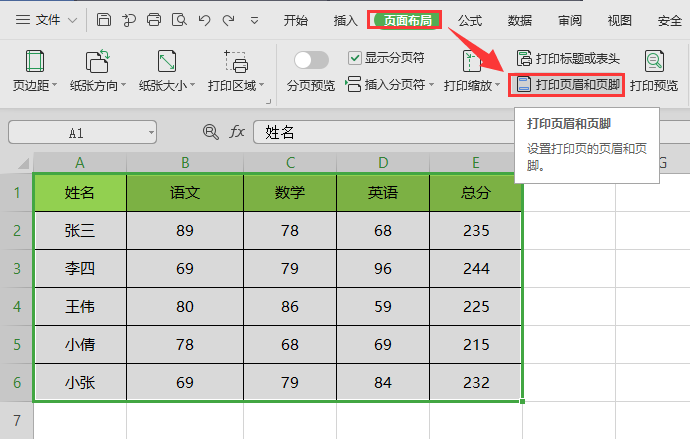This screenshot has height=439, width=690.
Task: Click 打印页眉和页脚 button
Action: [x=567, y=84]
